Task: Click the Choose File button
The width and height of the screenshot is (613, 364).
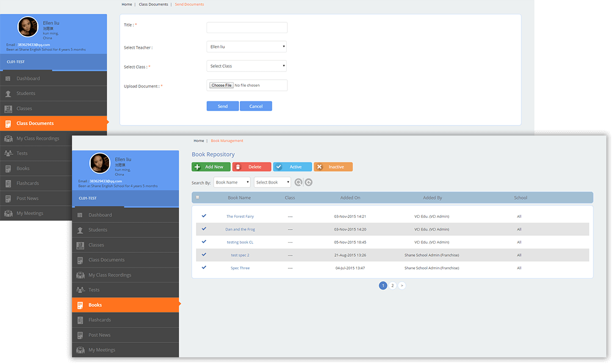Action: 221,85
